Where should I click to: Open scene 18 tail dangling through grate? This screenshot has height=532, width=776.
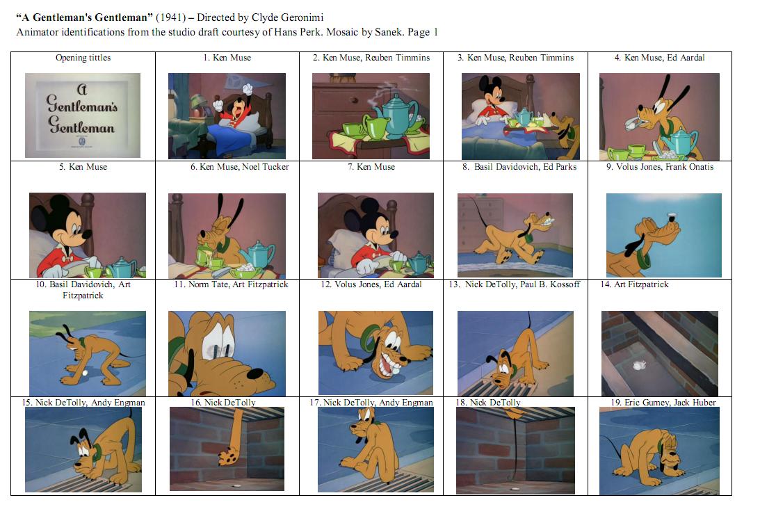pos(515,451)
